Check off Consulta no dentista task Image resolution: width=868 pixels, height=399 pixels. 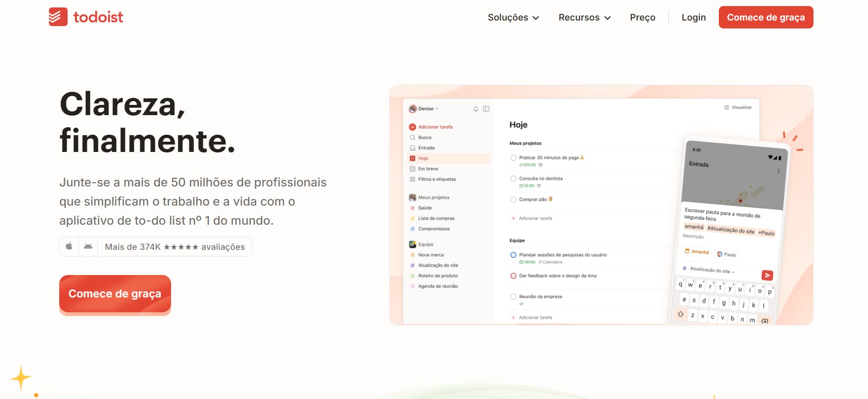pos(513,179)
